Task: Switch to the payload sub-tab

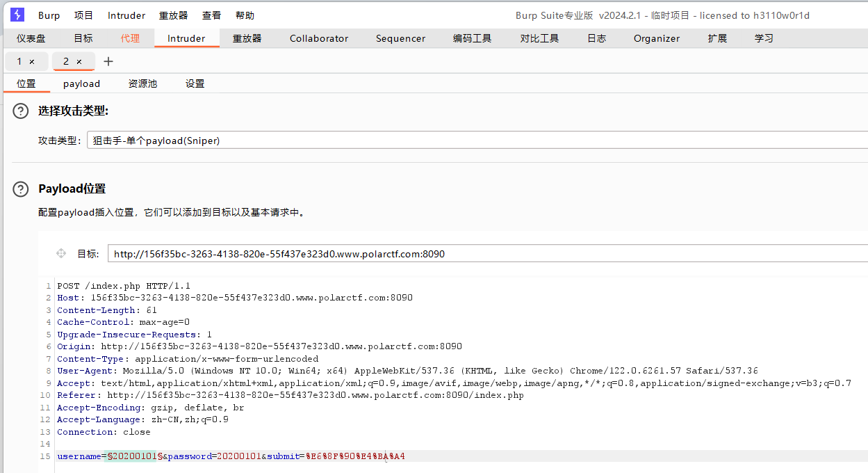Action: (x=82, y=83)
